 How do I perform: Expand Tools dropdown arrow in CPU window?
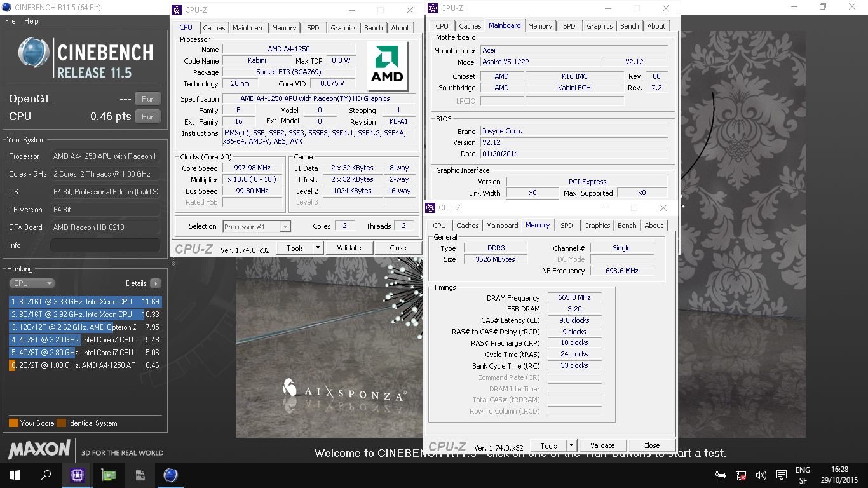point(318,248)
